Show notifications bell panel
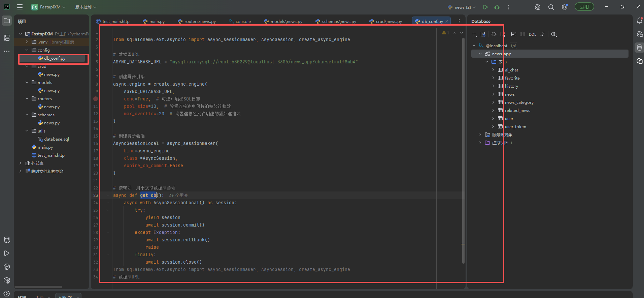 pyautogui.click(x=640, y=21)
